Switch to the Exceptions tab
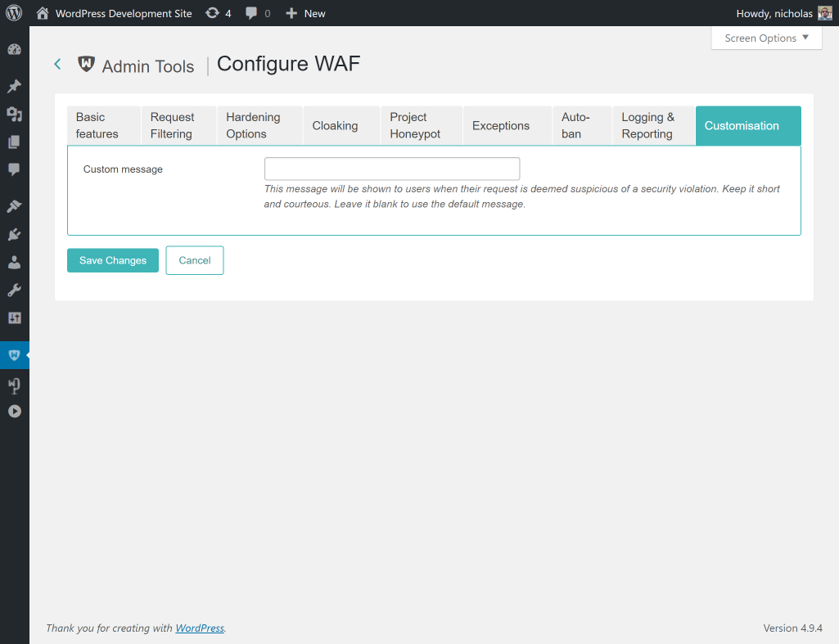839x644 pixels. click(x=507, y=126)
